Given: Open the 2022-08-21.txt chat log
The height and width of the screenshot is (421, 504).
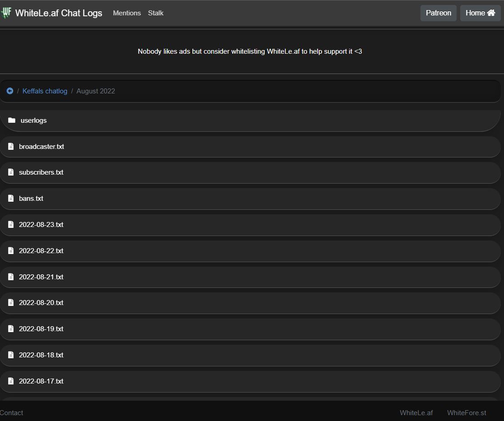Looking at the screenshot, I should point(250,277).
